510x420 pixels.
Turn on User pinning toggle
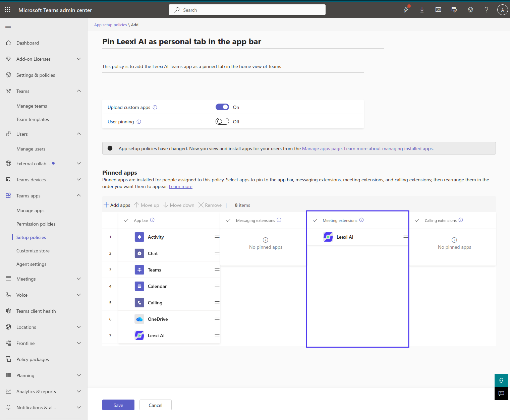click(x=222, y=121)
